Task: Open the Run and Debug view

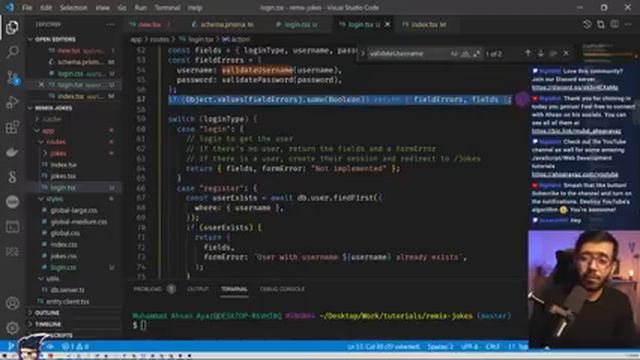Action: click(12, 102)
